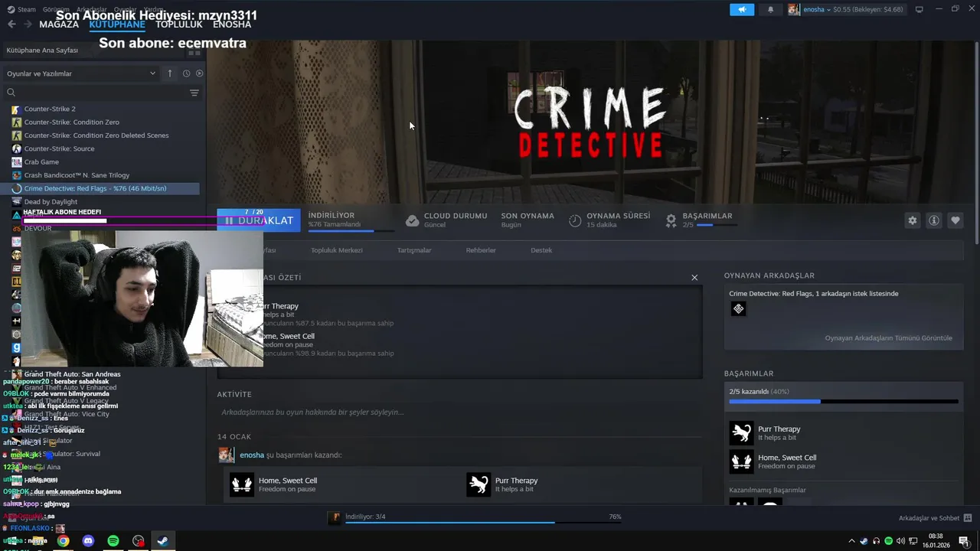The height and width of the screenshot is (551, 980).
Task: Open Arkadaşlar ve Sohbet
Action: (x=929, y=518)
